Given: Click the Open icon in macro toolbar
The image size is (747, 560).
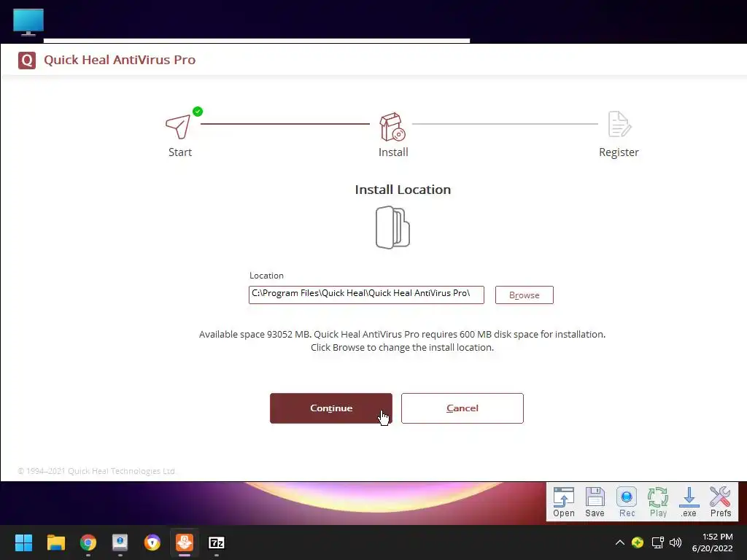Looking at the screenshot, I should point(564,502).
